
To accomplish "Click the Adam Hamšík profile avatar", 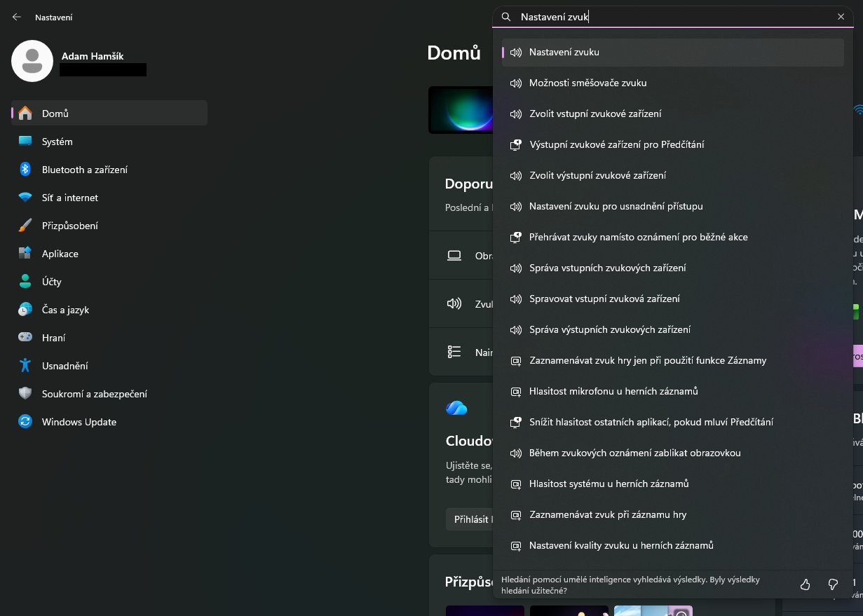I will click(32, 61).
